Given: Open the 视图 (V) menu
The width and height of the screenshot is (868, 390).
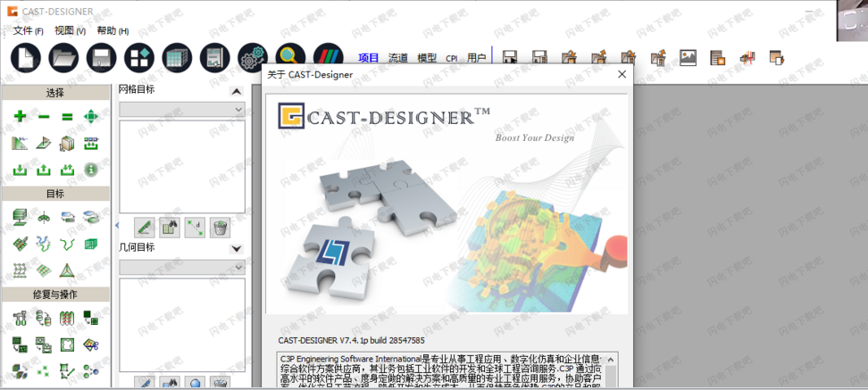Looking at the screenshot, I should (71, 30).
